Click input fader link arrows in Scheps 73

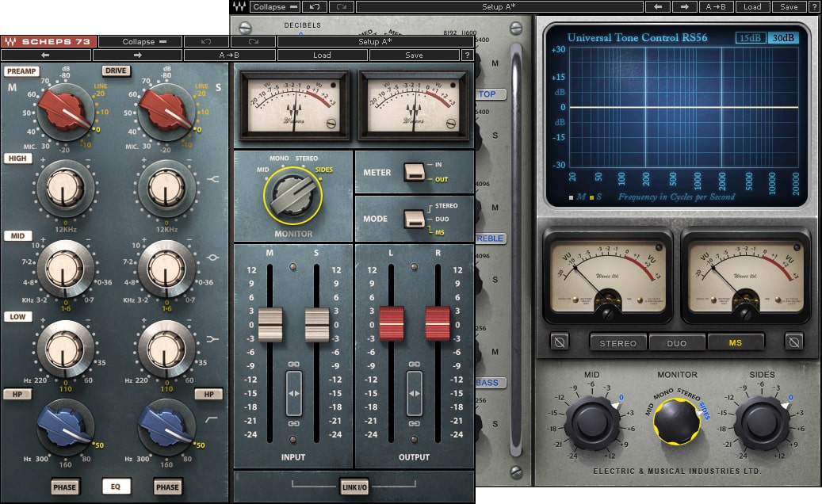[x=293, y=393]
